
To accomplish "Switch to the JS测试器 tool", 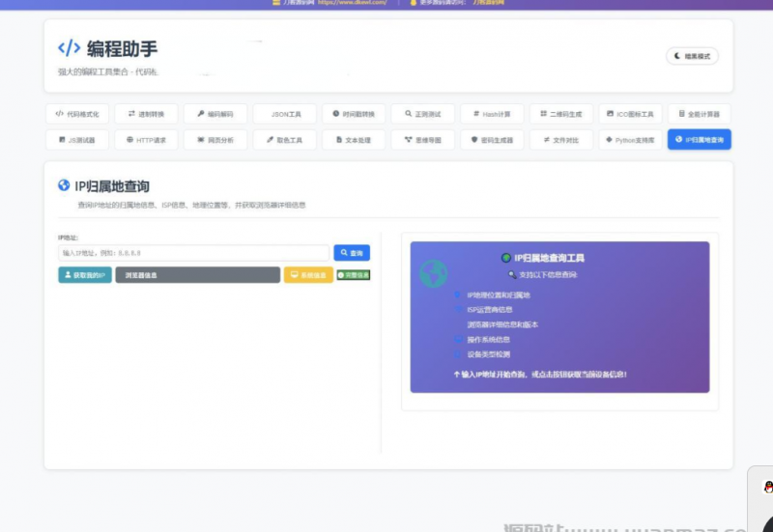I will (77, 140).
